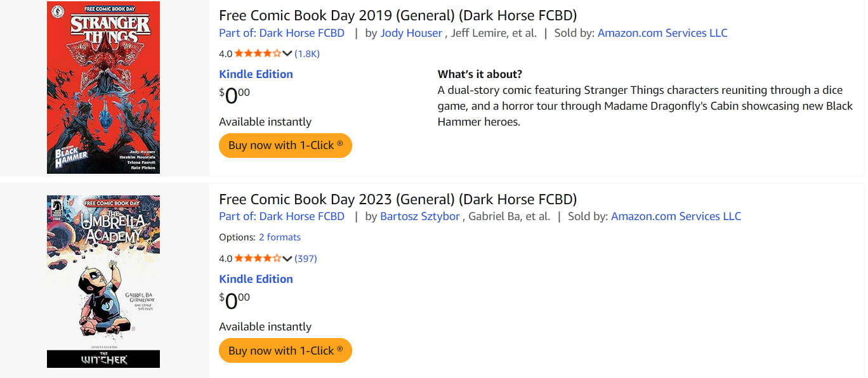Click the 2019 listing star rating icons
868x378 pixels.
[258, 54]
